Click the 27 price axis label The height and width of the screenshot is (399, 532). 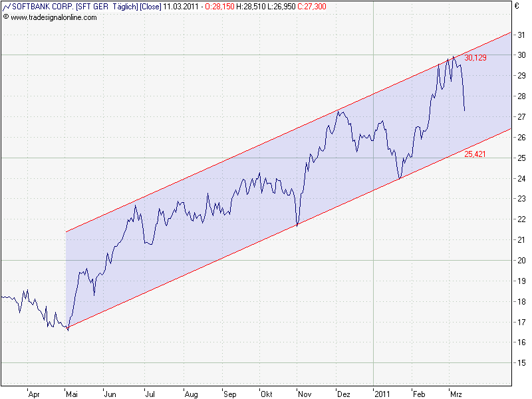pos(521,117)
